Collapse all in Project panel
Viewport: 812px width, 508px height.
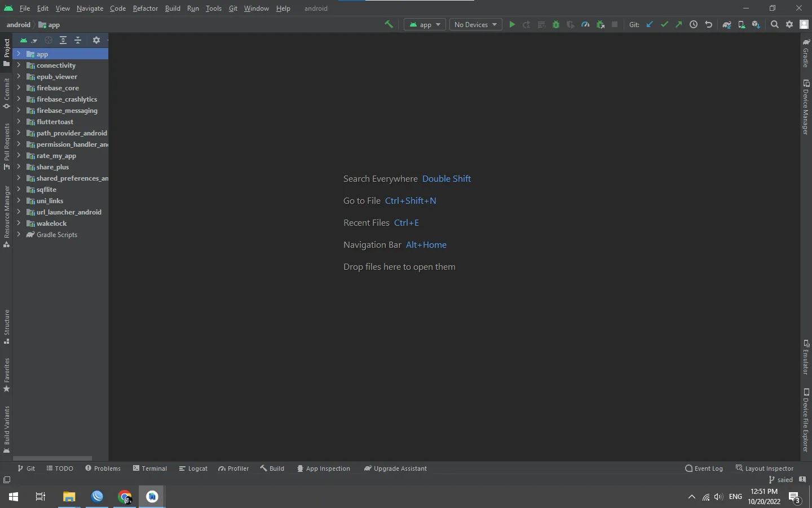(x=78, y=40)
